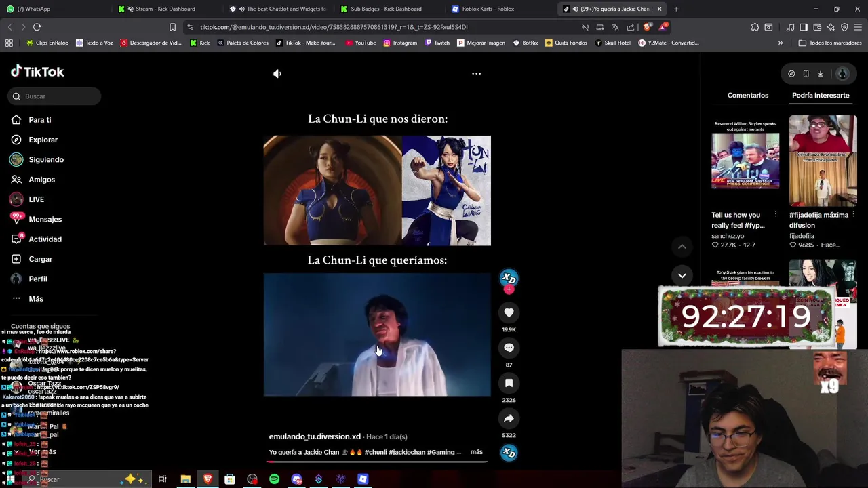Open the Todos los marcadores folder
The height and width of the screenshot is (488, 868).
click(830, 43)
